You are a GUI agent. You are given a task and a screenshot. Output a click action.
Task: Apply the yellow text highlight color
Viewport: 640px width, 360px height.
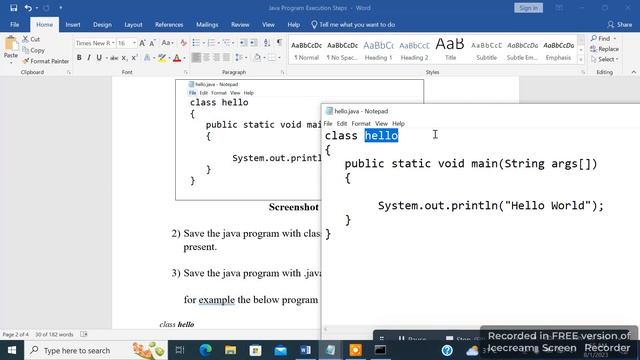pyautogui.click(x=162, y=58)
